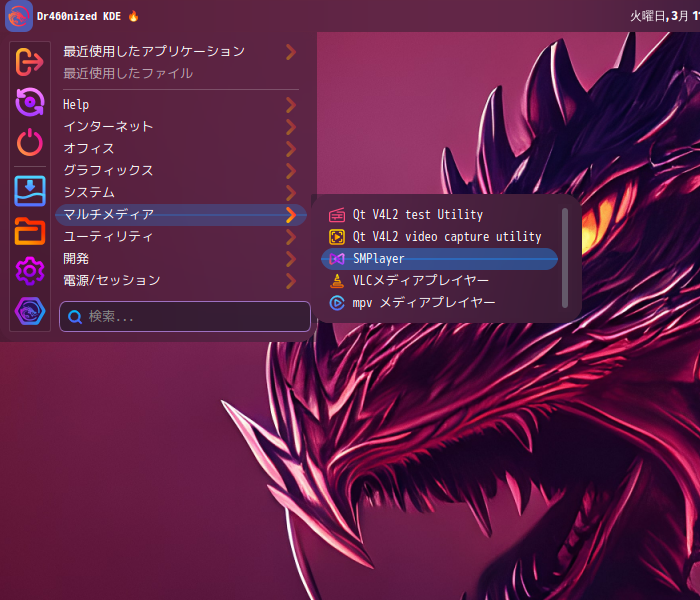
Task: Click the red power shutdown icon
Action: [30, 142]
